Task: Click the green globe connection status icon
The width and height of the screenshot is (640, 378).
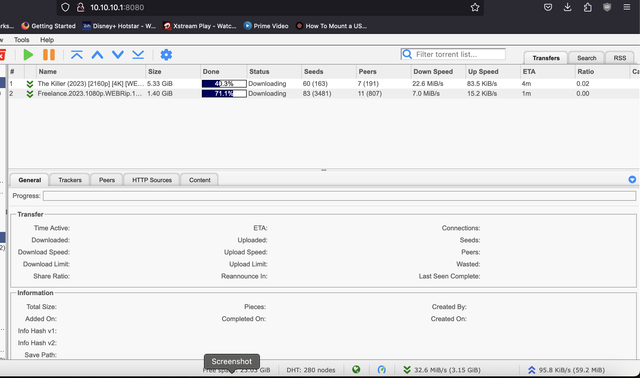Action: (x=356, y=369)
